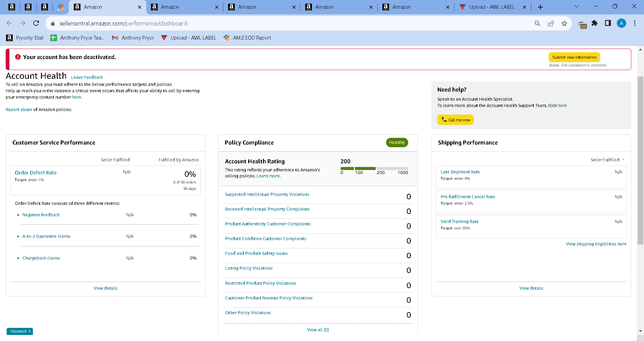
Task: Bookmark this page with the star icon
Action: pos(564,23)
